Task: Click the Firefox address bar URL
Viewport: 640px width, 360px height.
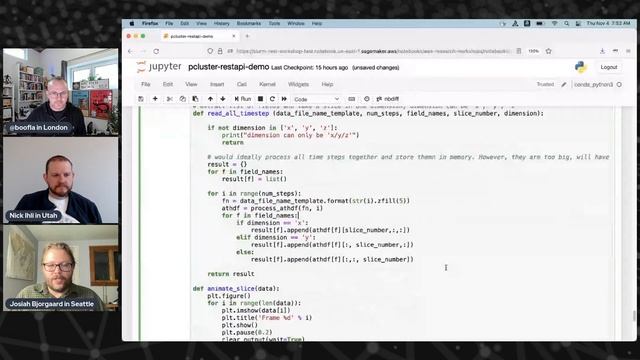Action: [x=373, y=51]
